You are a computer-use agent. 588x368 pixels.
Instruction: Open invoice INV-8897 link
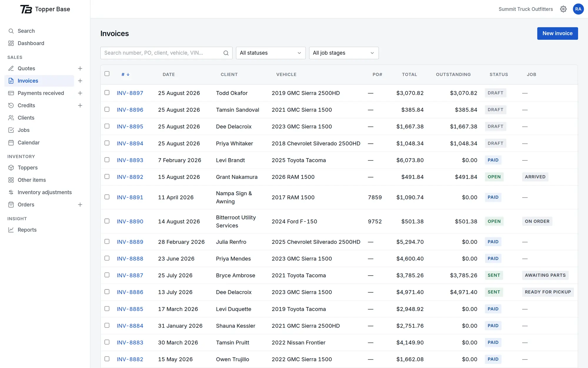(x=130, y=93)
